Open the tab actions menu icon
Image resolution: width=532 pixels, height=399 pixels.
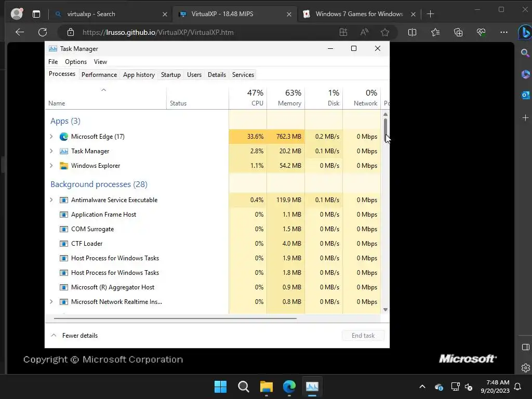[36, 14]
